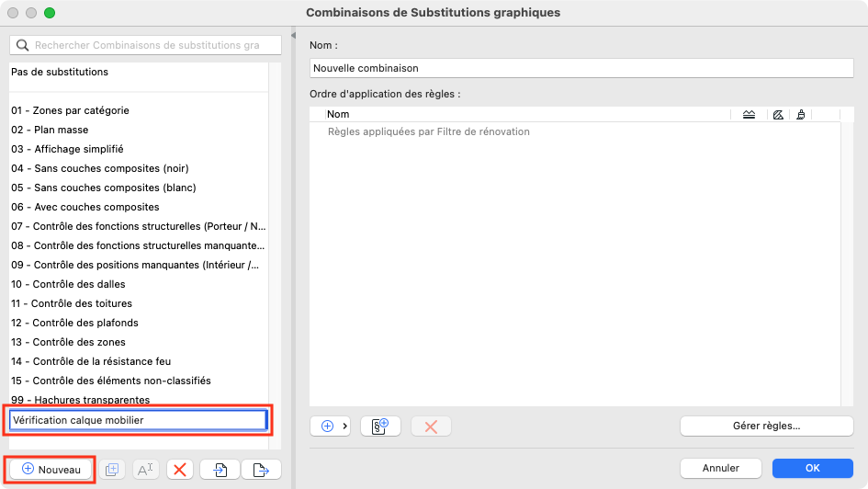
Task: Open Gérer règles dialog
Action: click(x=766, y=426)
